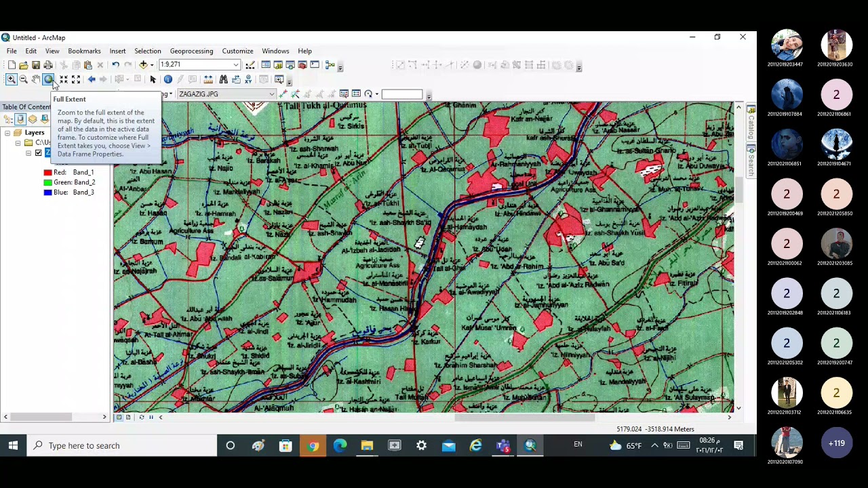This screenshot has width=868, height=488.
Task: Open the Help menu
Action: tap(304, 51)
